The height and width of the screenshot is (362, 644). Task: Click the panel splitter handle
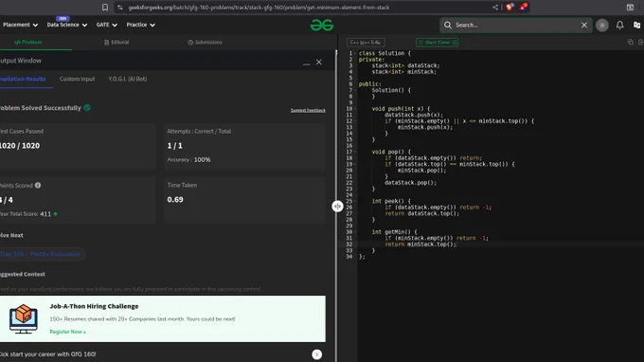pos(337,206)
